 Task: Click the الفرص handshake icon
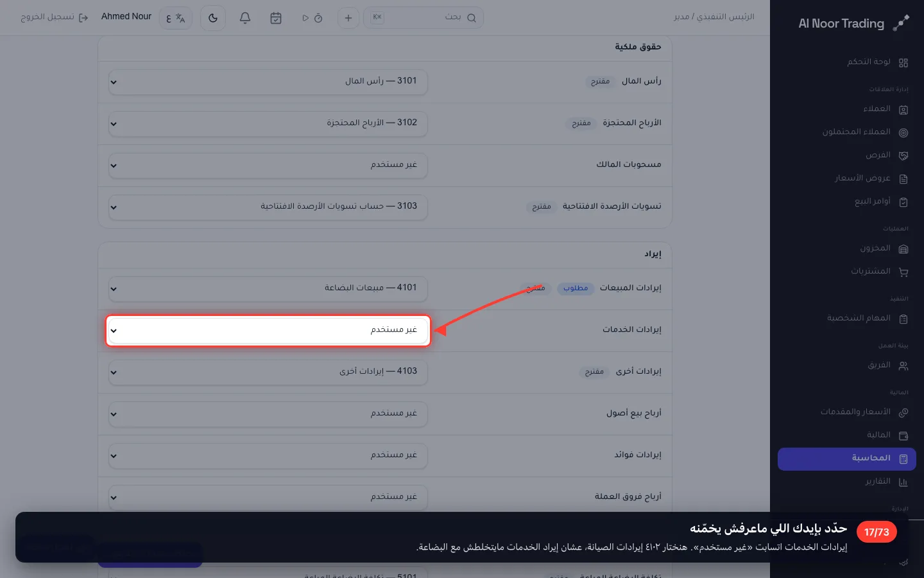(903, 155)
